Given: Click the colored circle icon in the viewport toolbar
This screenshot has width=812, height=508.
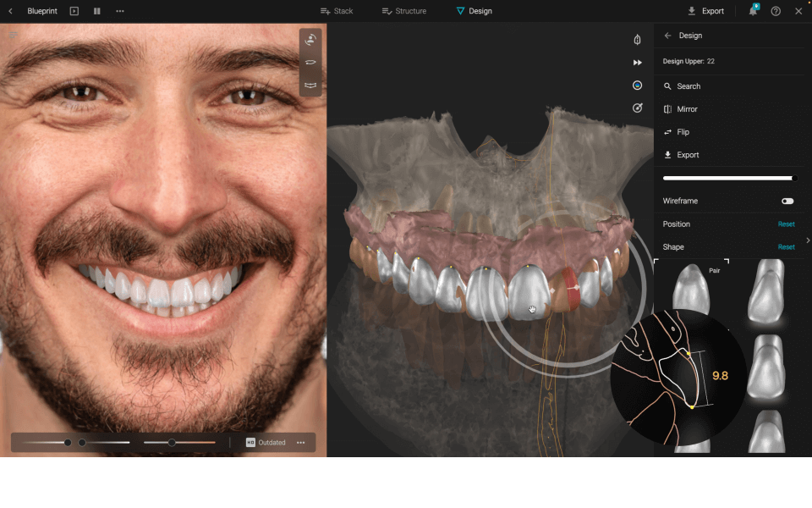Looking at the screenshot, I should [x=637, y=86].
